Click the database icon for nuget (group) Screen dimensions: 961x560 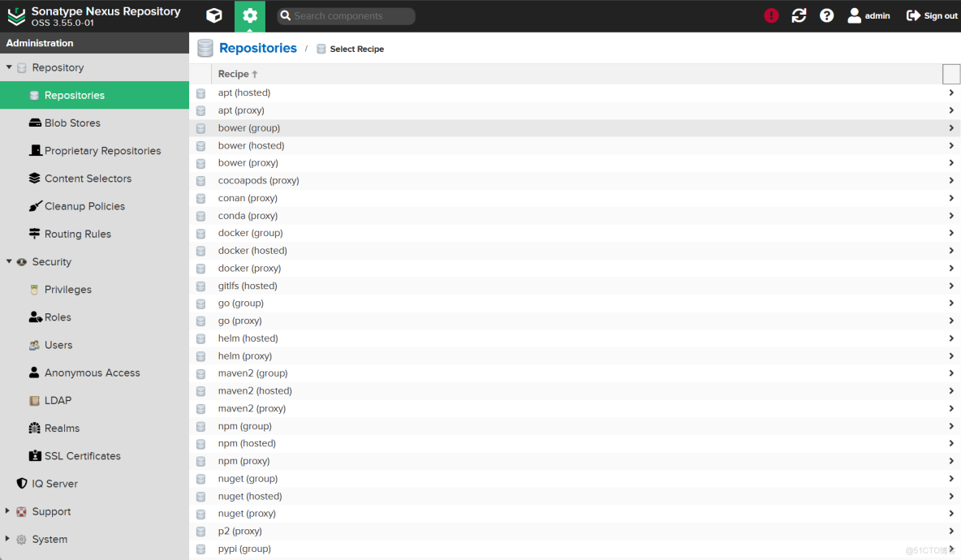(200, 479)
